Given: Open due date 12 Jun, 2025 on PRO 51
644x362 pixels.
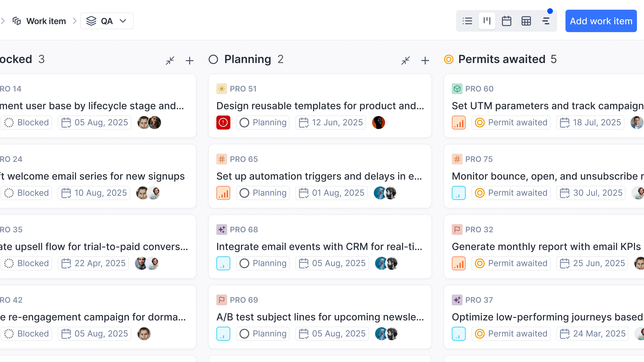Looking at the screenshot, I should (x=331, y=122).
